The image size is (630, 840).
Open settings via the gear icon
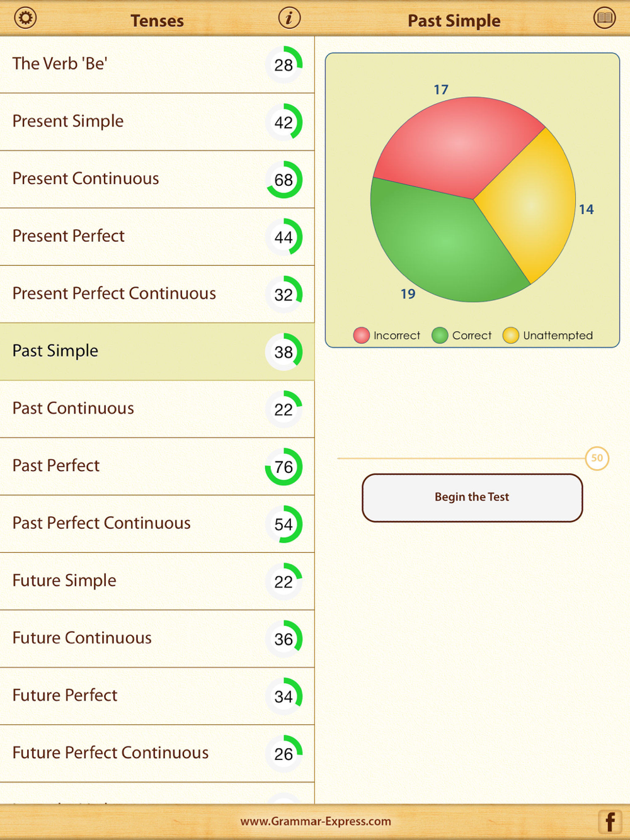(x=25, y=18)
